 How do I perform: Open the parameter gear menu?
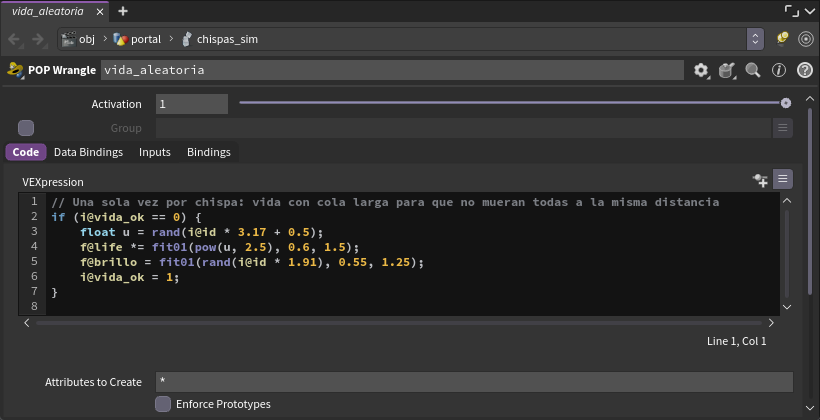701,70
